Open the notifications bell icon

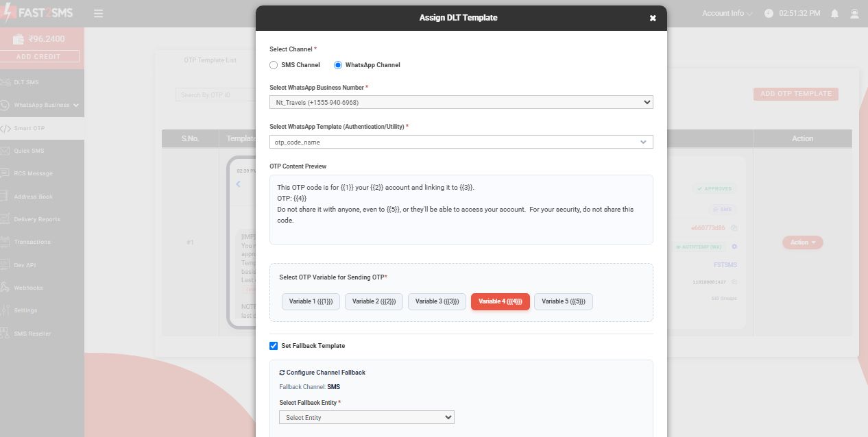click(834, 14)
